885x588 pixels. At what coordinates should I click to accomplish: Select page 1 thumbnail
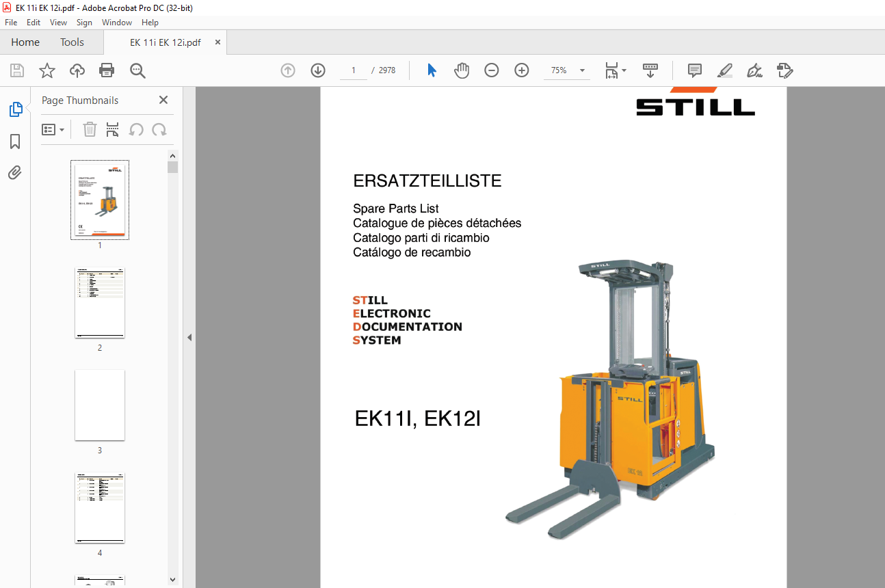coord(100,200)
